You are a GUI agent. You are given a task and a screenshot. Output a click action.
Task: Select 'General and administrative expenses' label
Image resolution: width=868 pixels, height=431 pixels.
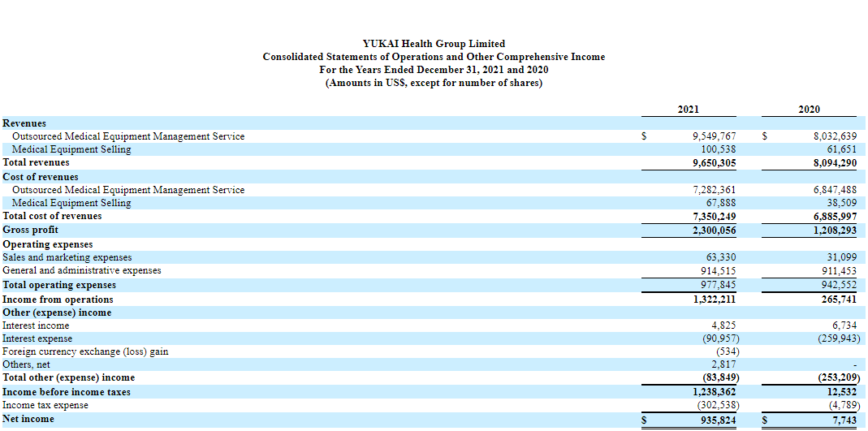pyautogui.click(x=82, y=270)
